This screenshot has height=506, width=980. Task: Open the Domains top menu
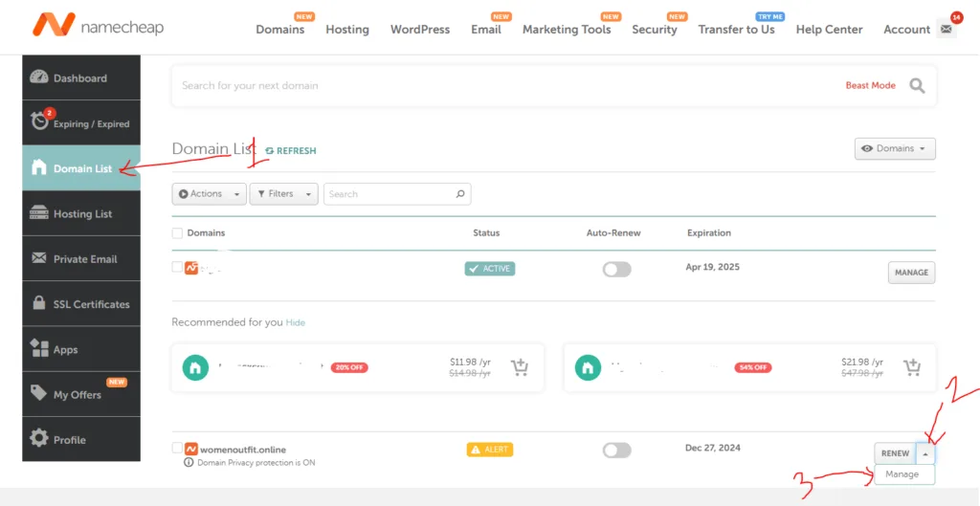coord(280,30)
